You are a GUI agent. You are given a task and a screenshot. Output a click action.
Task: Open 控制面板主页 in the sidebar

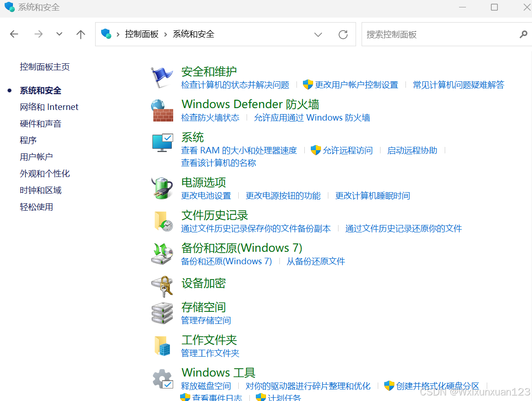pyautogui.click(x=45, y=67)
